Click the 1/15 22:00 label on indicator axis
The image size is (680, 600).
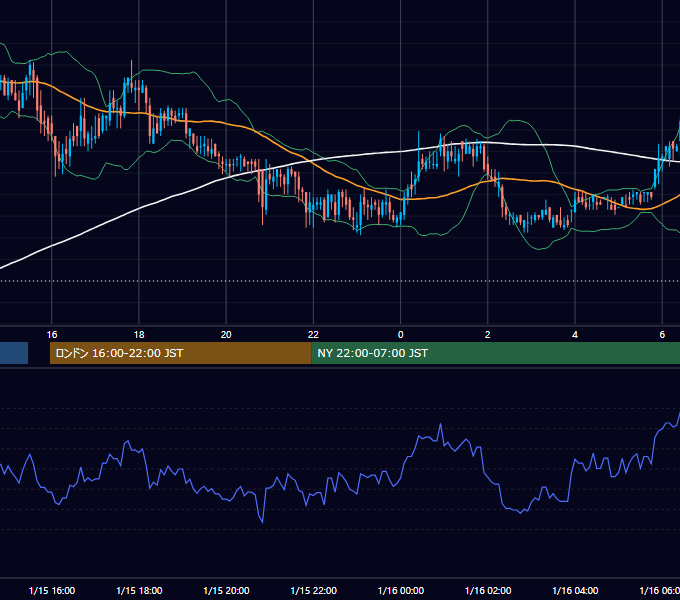tap(314, 590)
